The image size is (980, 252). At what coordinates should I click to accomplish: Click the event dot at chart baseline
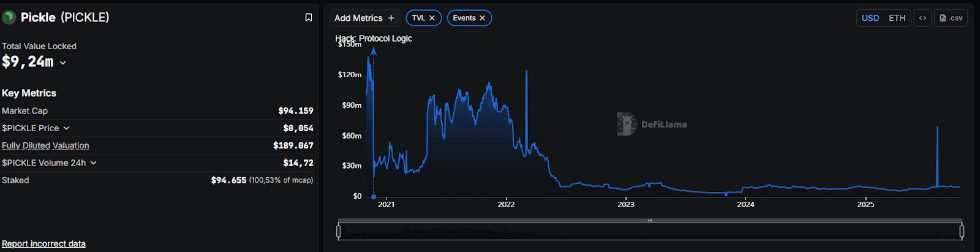point(374,197)
